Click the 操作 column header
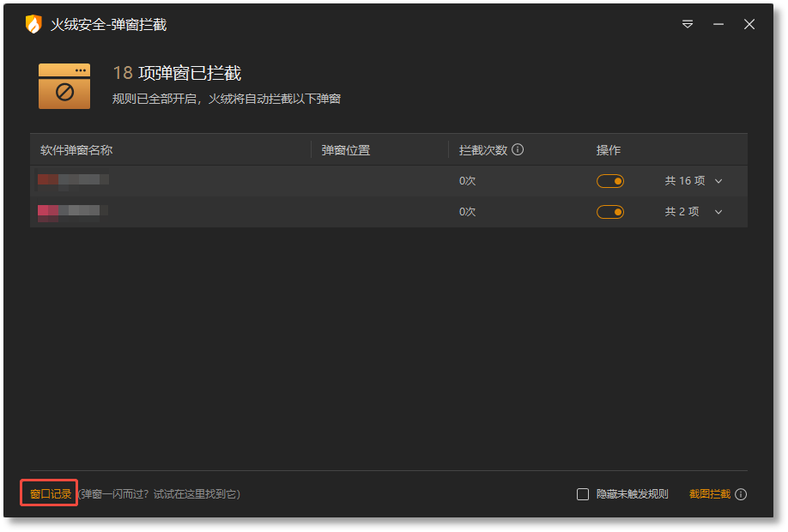 click(x=609, y=150)
